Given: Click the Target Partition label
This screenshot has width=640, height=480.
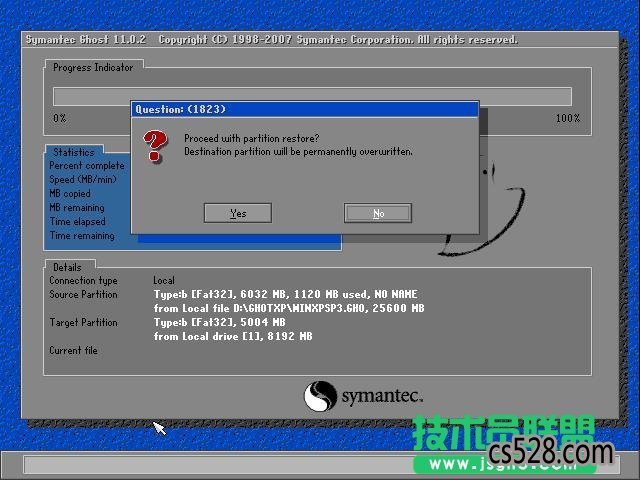Looking at the screenshot, I should click(83, 322).
